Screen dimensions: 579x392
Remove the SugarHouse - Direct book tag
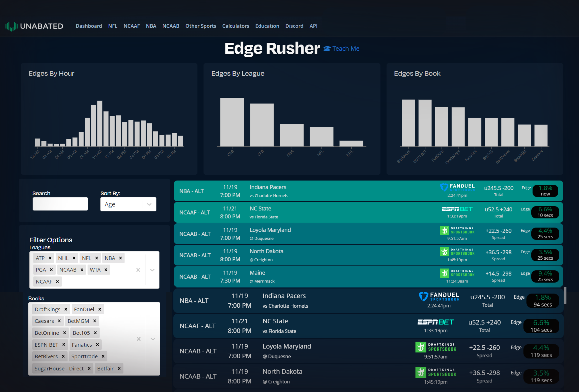(x=89, y=368)
